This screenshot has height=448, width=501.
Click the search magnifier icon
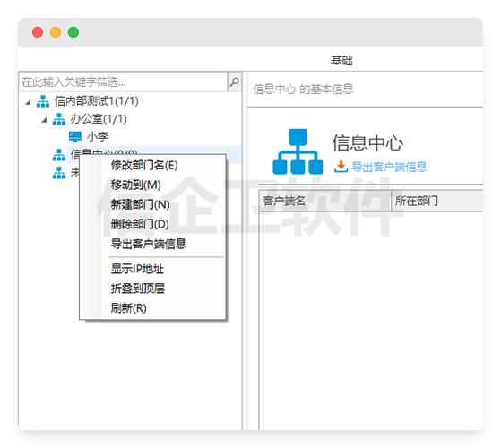[234, 82]
